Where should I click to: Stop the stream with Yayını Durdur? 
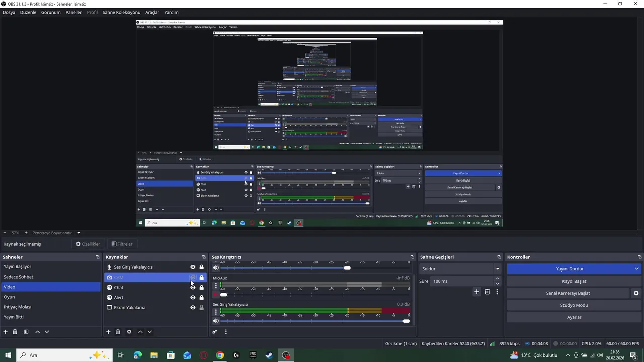pyautogui.click(x=570, y=269)
